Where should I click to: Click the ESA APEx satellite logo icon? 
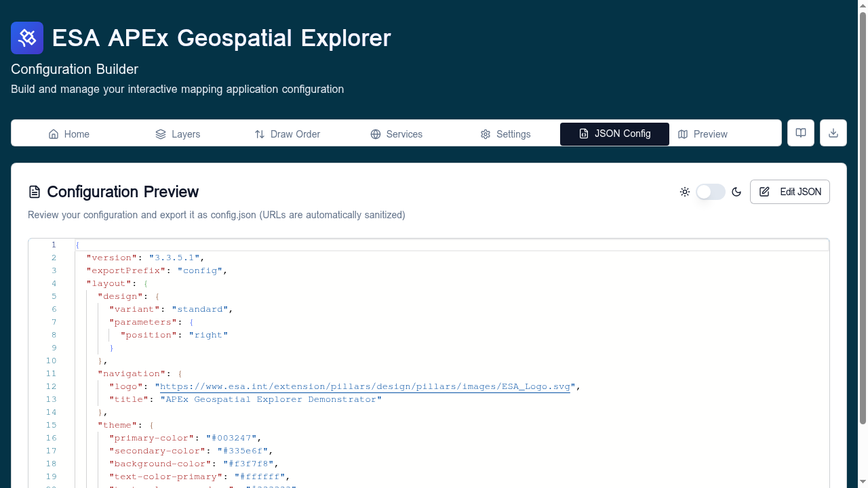click(27, 38)
